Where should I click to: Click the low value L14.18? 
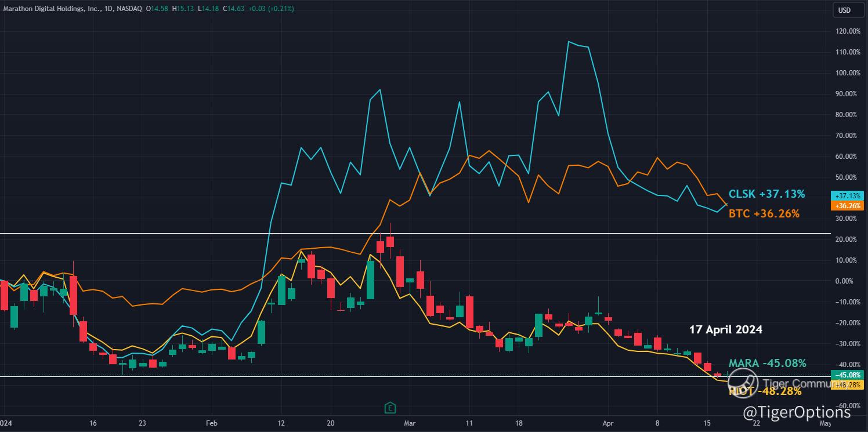(209, 9)
